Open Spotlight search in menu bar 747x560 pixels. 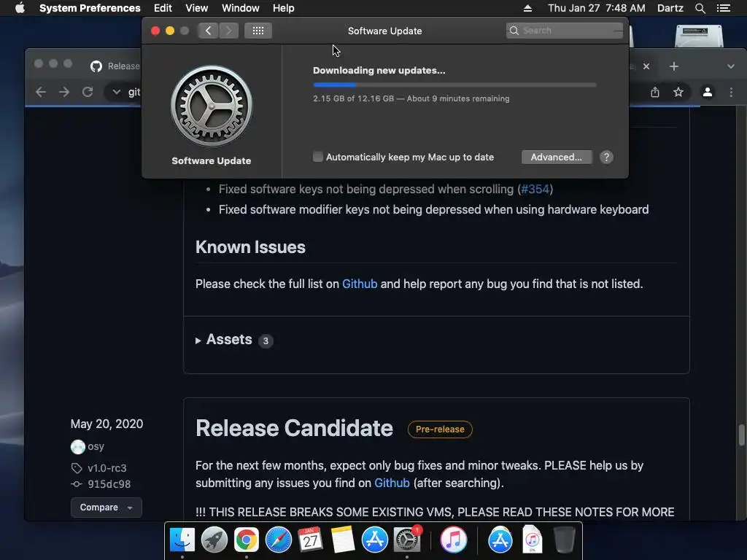click(x=700, y=8)
